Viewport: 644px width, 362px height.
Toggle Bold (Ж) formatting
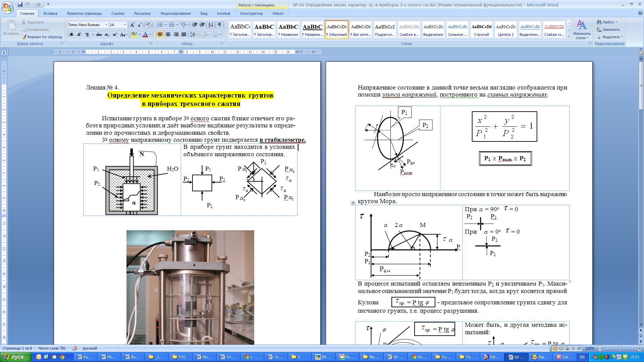click(71, 35)
